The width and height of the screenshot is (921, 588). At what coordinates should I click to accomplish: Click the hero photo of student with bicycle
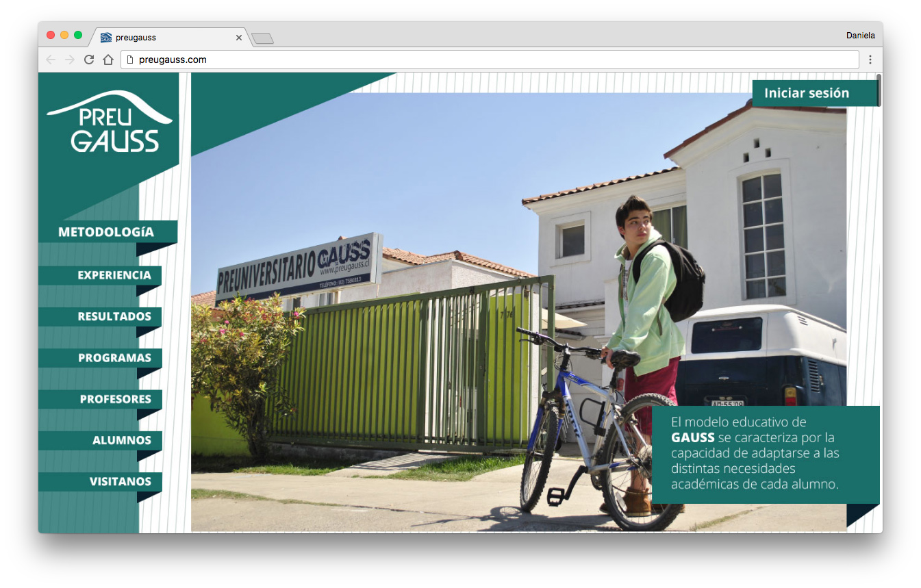518,311
